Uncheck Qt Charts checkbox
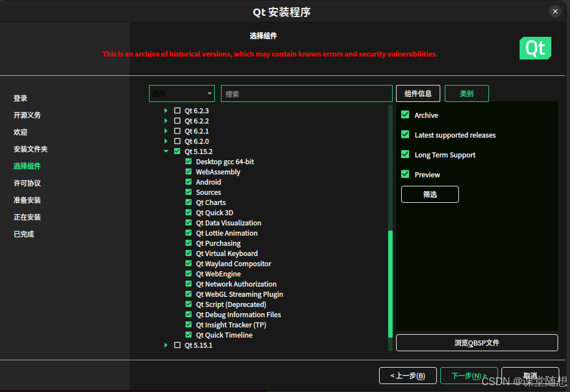The width and height of the screenshot is (570, 392). click(x=188, y=202)
